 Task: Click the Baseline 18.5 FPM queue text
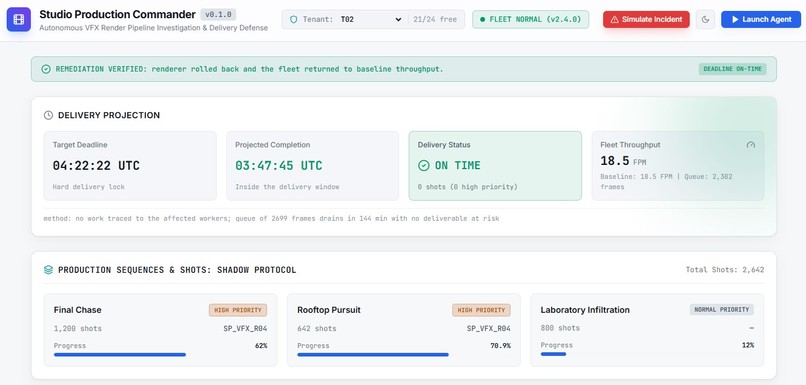click(667, 181)
